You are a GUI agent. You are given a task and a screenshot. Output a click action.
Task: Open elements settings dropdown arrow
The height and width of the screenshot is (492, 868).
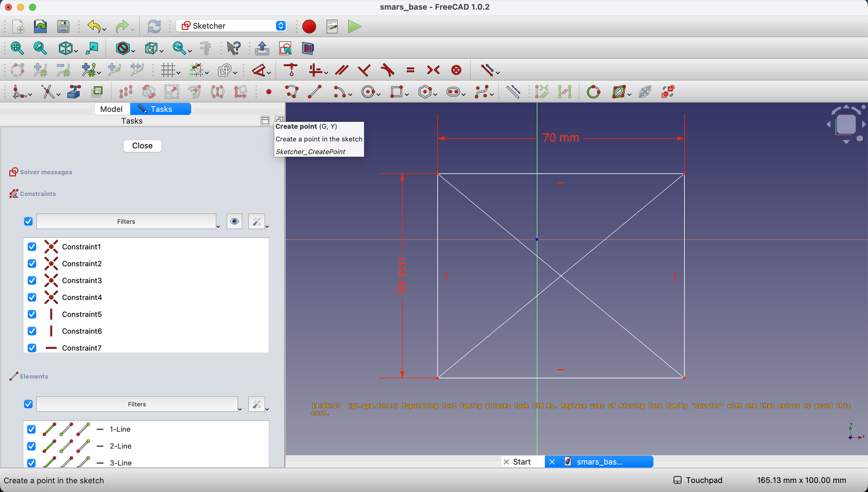[x=267, y=409]
